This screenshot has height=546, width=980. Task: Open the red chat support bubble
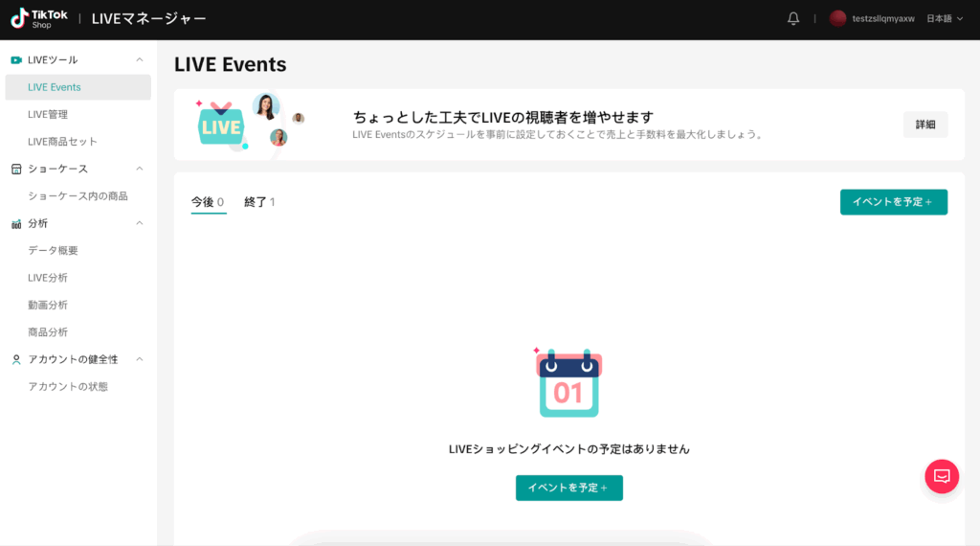point(942,476)
